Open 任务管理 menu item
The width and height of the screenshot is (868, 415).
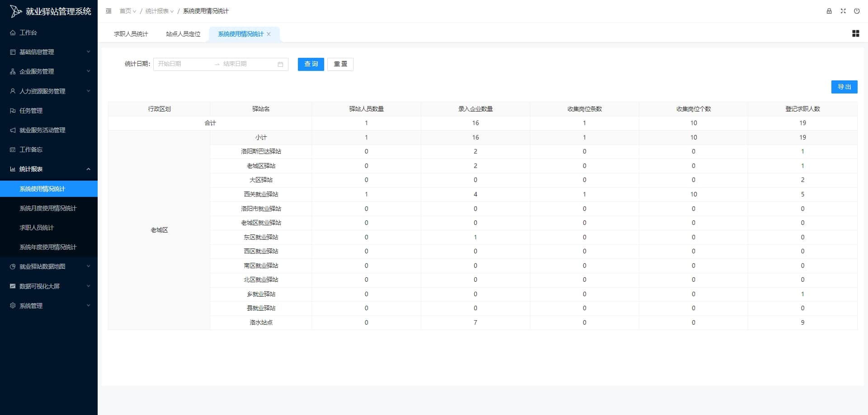click(x=49, y=111)
